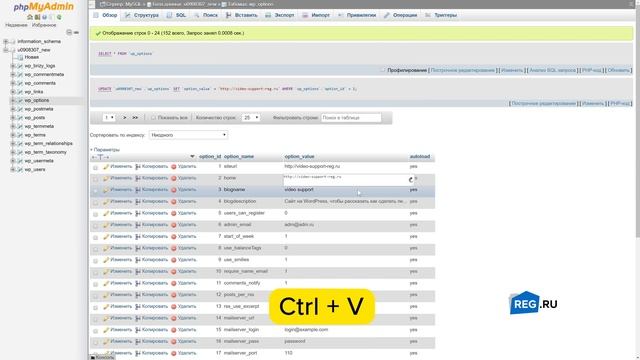Screen dimensions: 640x360
Task: Click the copy icon for blogname row
Action: pyautogui.click(x=138, y=190)
